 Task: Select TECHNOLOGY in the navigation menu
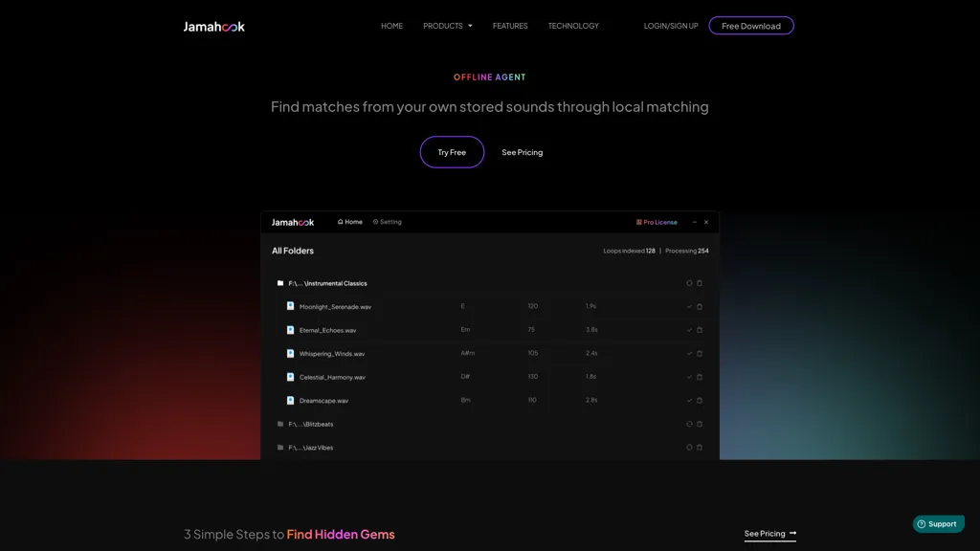click(573, 26)
